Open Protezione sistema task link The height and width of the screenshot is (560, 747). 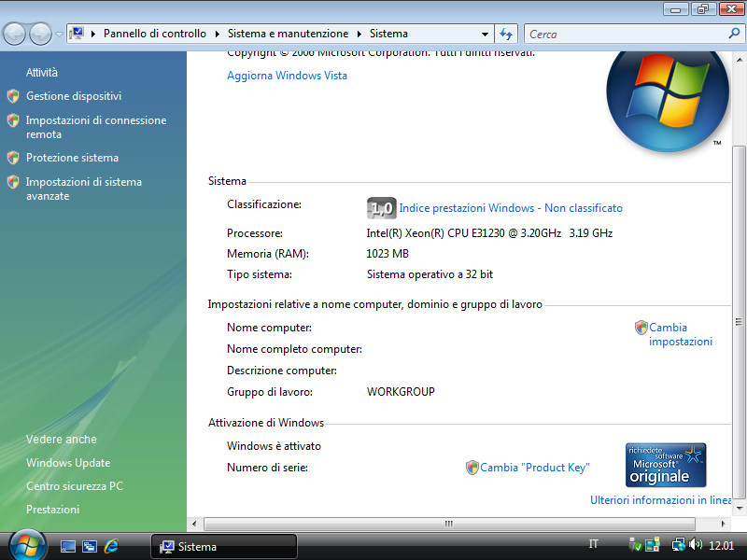72,158
